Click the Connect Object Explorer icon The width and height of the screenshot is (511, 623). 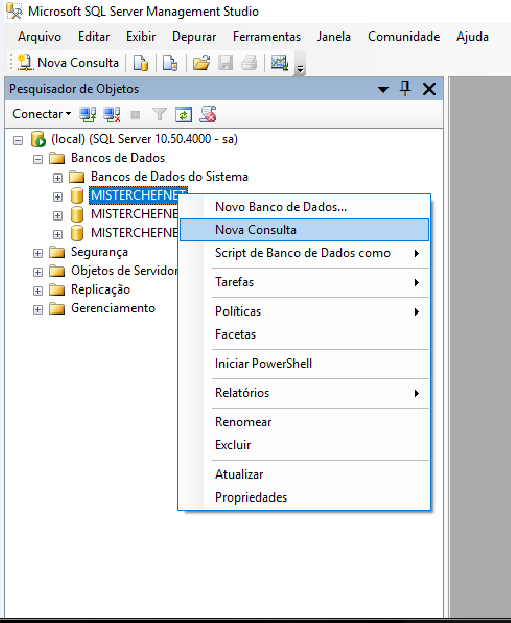87,114
